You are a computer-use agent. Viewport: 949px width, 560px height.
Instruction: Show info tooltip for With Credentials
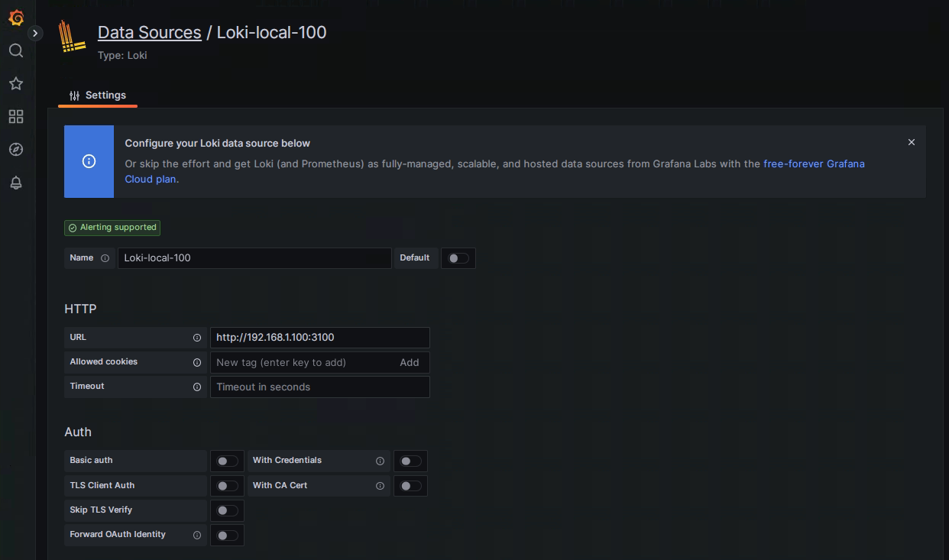pos(380,461)
